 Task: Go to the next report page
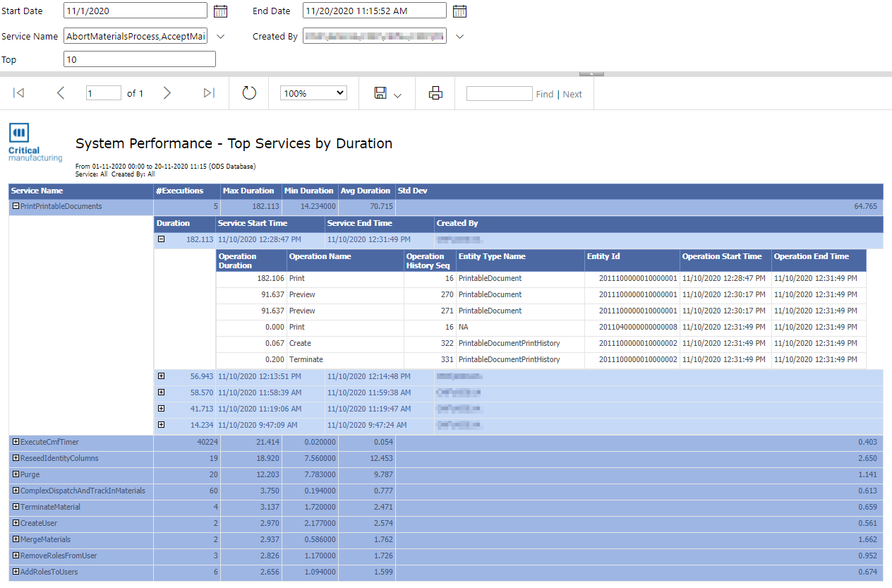tap(167, 93)
